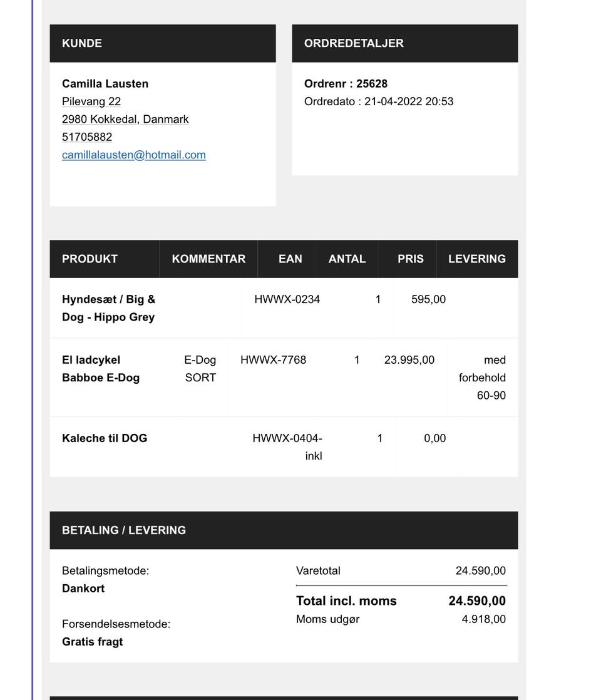Screen dimensions: 601x700
Task: Select the customer name Camilla Lausten
Action: [105, 83]
